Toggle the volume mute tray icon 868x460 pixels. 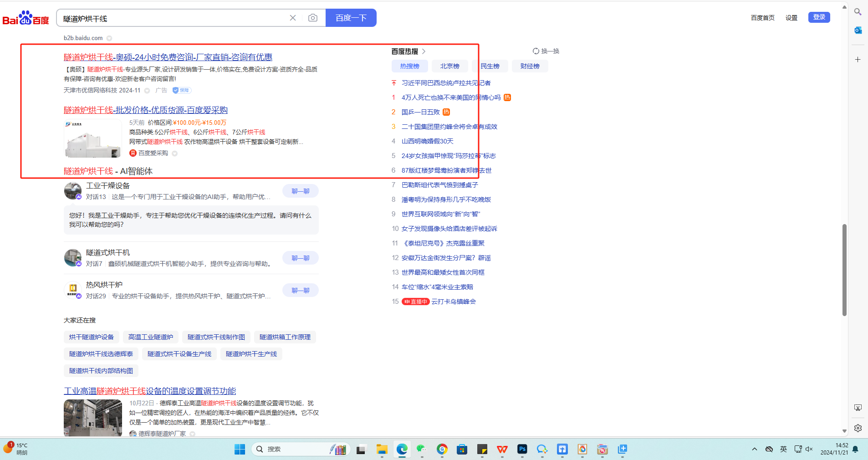(x=809, y=449)
